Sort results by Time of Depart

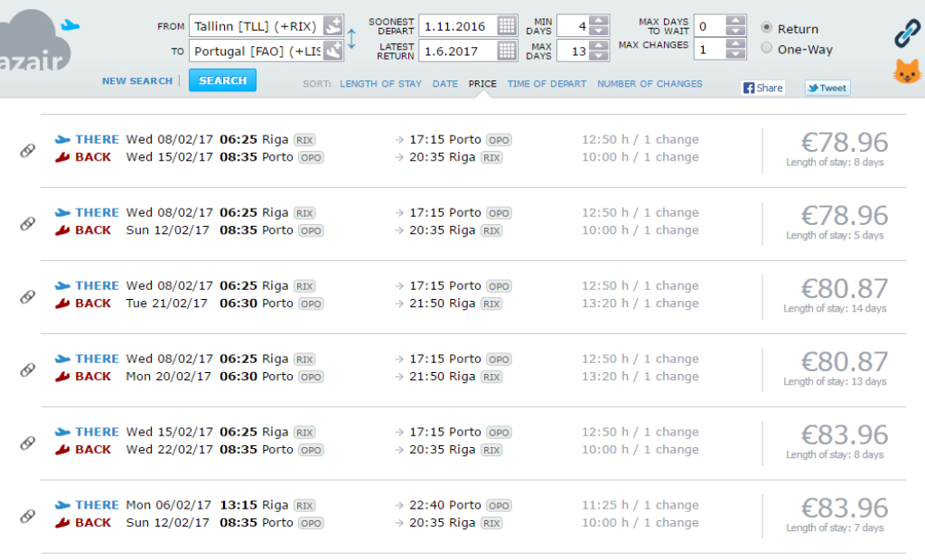[x=547, y=84]
